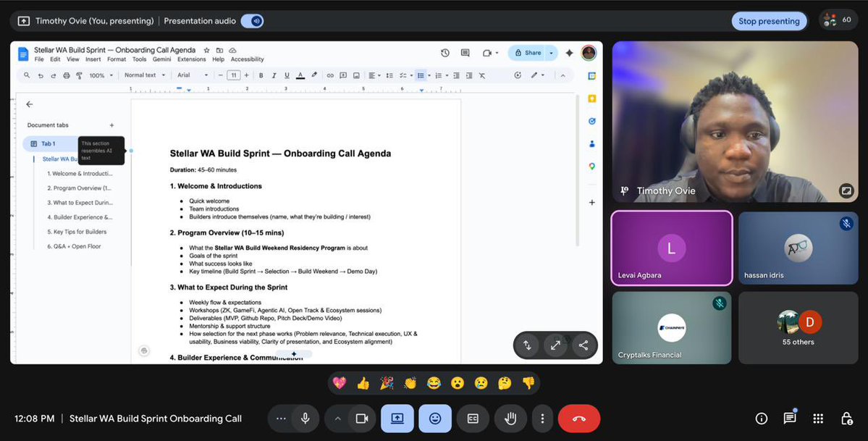Toggle underline formatting in Docs toolbar
The image size is (868, 441).
tap(287, 75)
